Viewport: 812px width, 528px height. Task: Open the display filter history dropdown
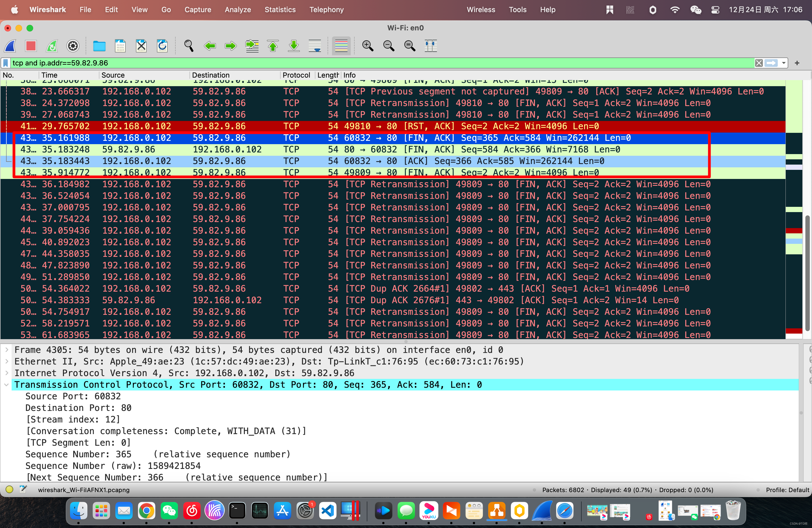784,63
